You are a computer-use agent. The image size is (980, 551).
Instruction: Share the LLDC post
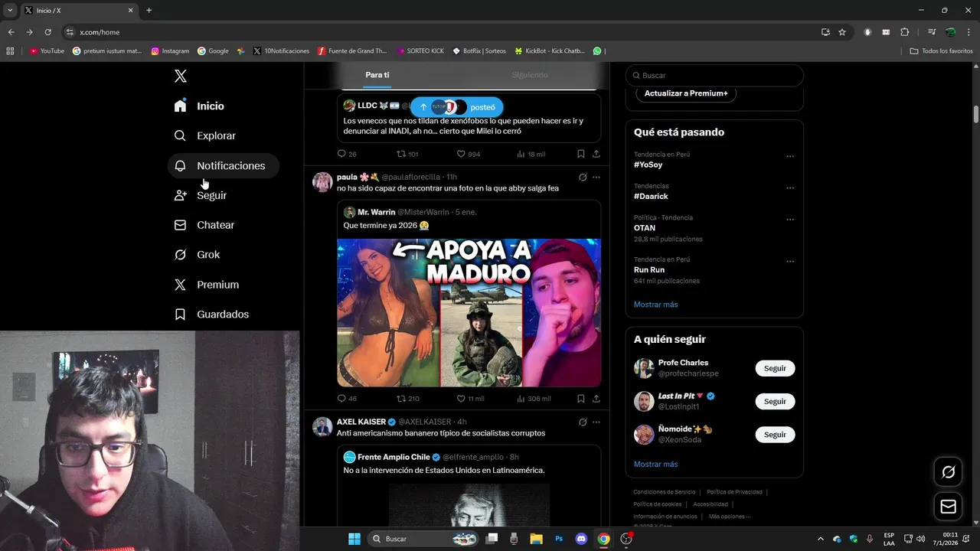(596, 154)
